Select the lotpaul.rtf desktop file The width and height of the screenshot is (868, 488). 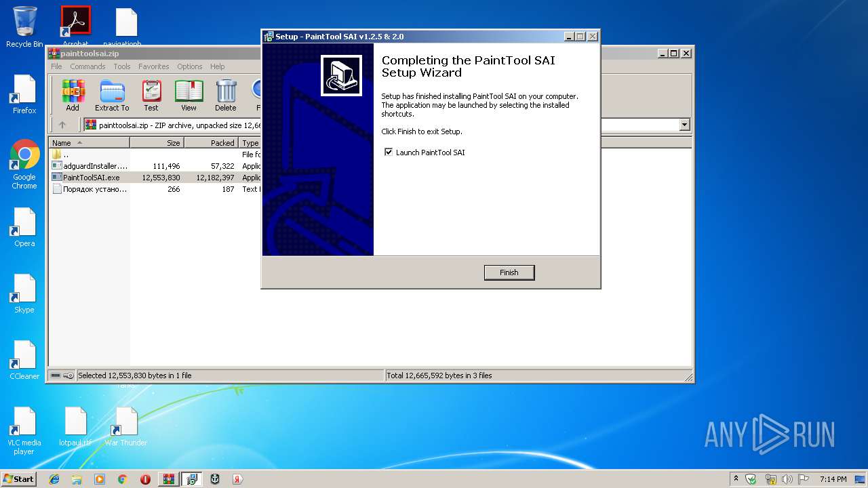click(x=75, y=426)
